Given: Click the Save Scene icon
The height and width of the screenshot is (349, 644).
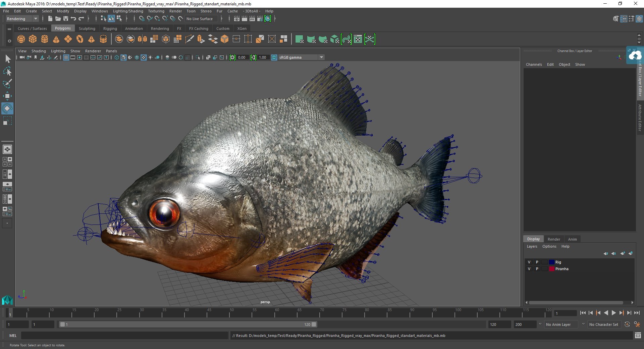Looking at the screenshot, I should coord(66,19).
